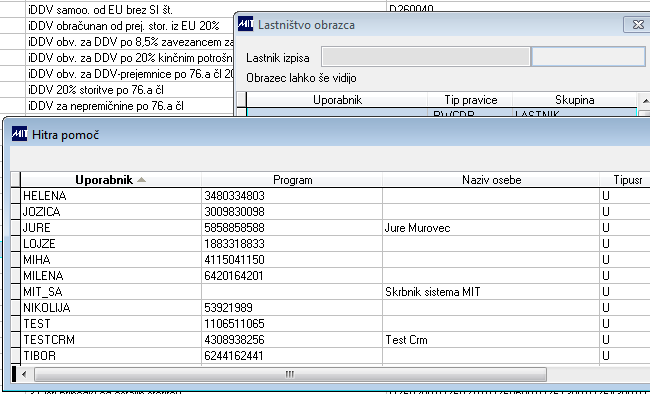Click horizontal scrollbar left arrow in Hitra pomoč
The height and width of the screenshot is (394, 650).
(24, 375)
